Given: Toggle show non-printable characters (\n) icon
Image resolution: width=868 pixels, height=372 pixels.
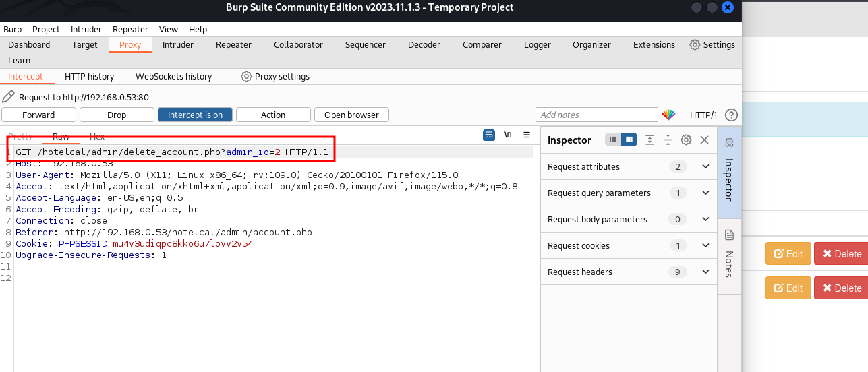Looking at the screenshot, I should pos(508,135).
